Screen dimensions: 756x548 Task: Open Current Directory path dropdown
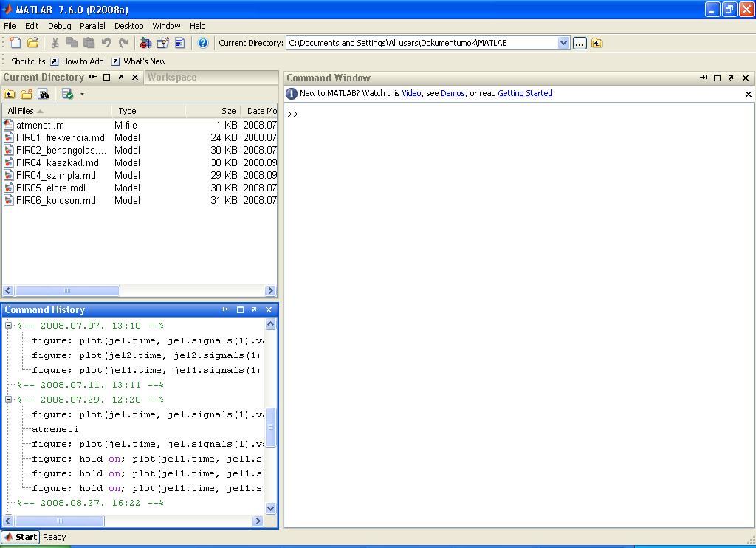(563, 43)
